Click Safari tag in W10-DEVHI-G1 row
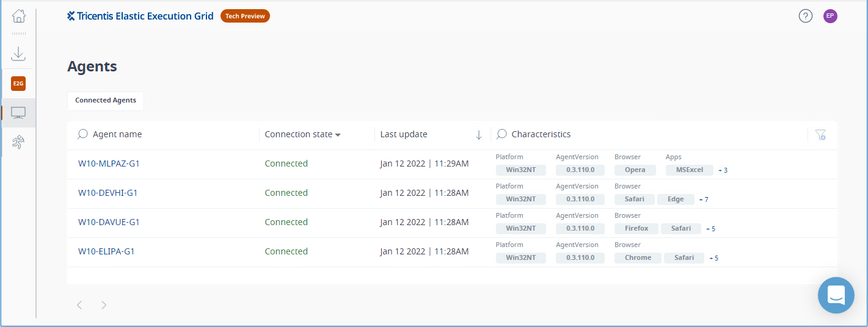 tap(634, 199)
